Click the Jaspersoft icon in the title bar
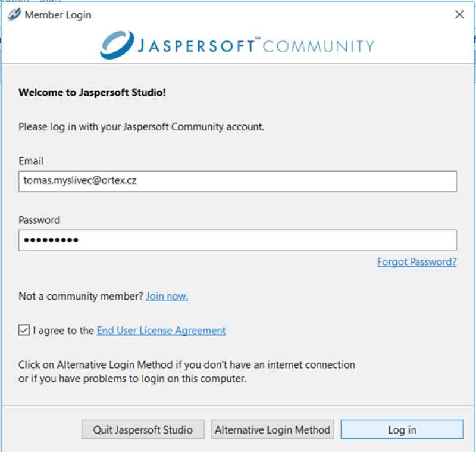 click(x=14, y=15)
